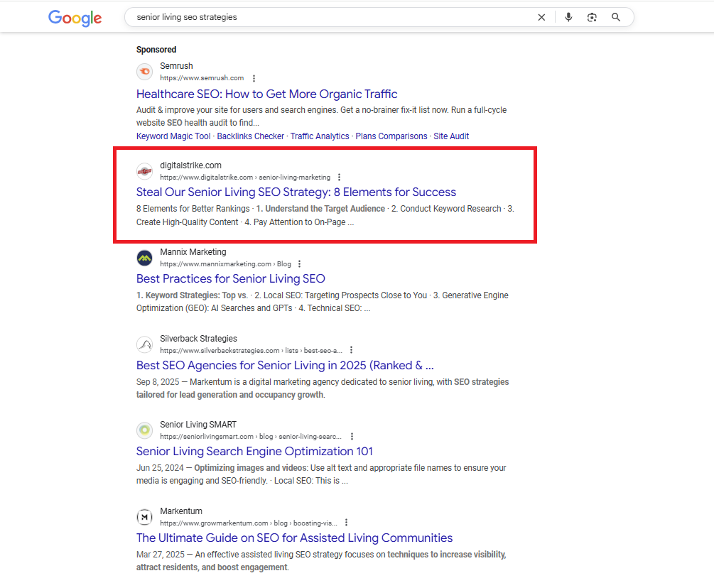Click the Semrush favicon icon
714x588 pixels.
[x=145, y=72]
